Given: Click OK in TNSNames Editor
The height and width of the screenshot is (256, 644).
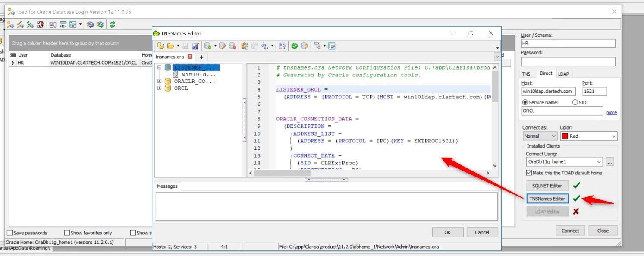Looking at the screenshot, I should (x=448, y=232).
